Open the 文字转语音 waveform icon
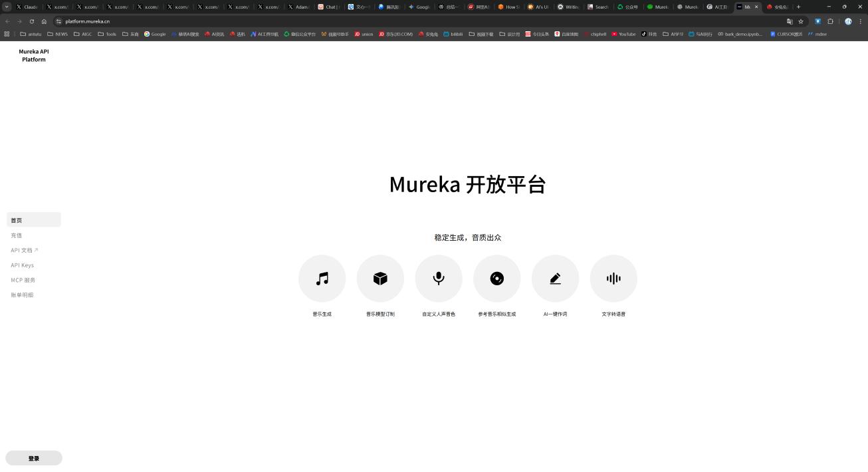Viewport: 868px width, 472px height. click(613, 279)
